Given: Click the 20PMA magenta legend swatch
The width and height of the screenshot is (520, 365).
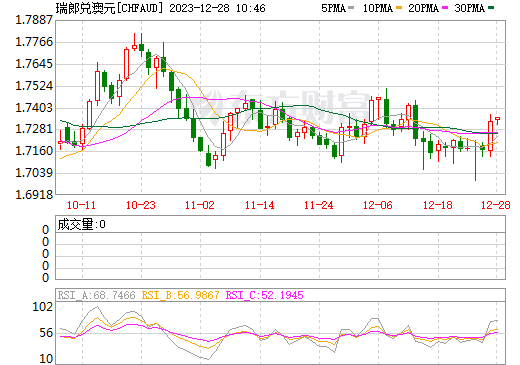Looking at the screenshot, I should click(445, 8).
